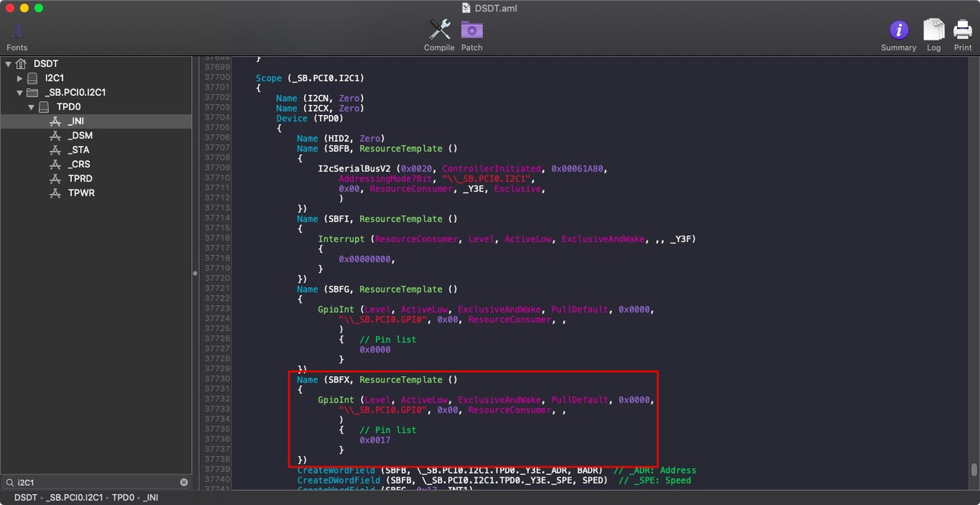
Task: Click _INI in the bottom path bar
Action: 151,498
